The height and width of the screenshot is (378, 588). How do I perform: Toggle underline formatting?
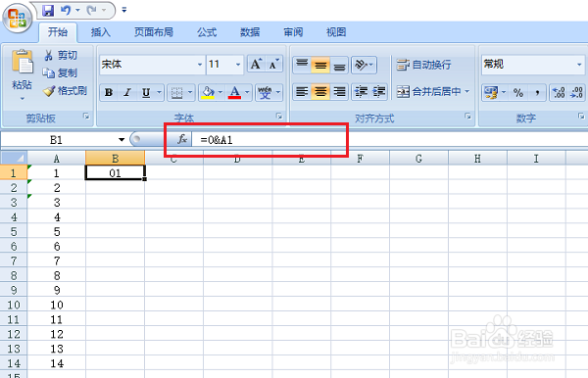click(146, 92)
